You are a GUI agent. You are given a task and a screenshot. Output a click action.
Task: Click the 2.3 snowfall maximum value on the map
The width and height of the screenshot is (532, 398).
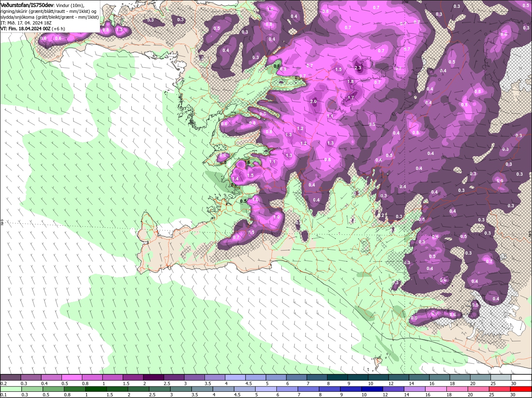[358, 67]
